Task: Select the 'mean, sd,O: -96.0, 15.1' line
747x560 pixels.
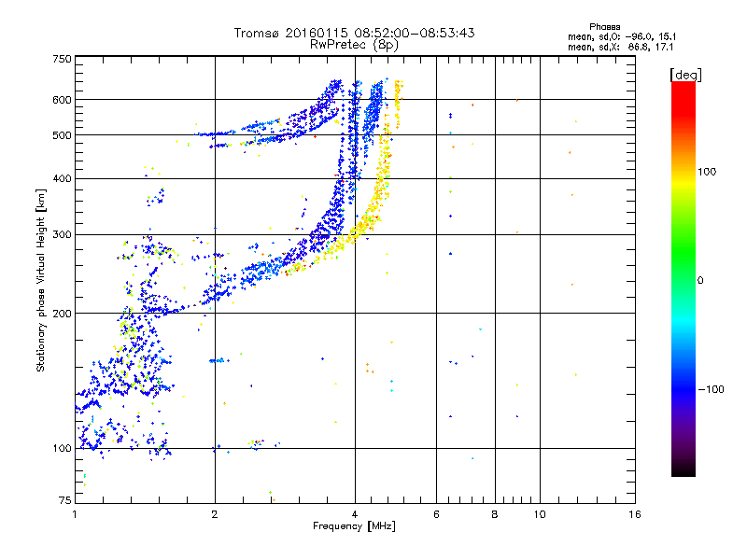Action: [622, 36]
